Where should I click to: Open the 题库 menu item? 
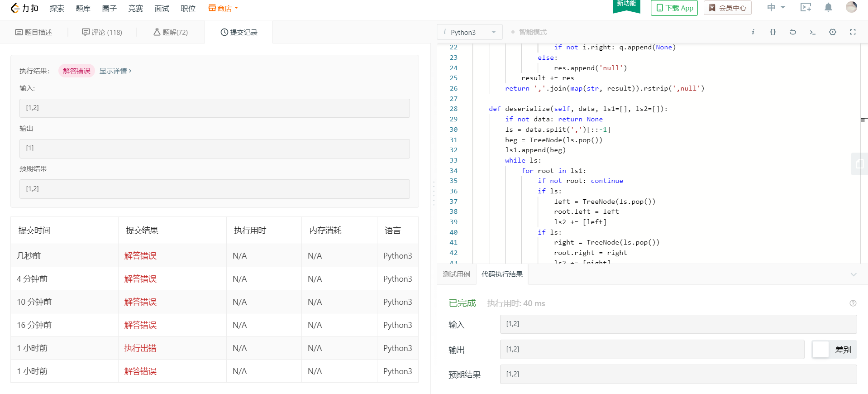tap(83, 8)
